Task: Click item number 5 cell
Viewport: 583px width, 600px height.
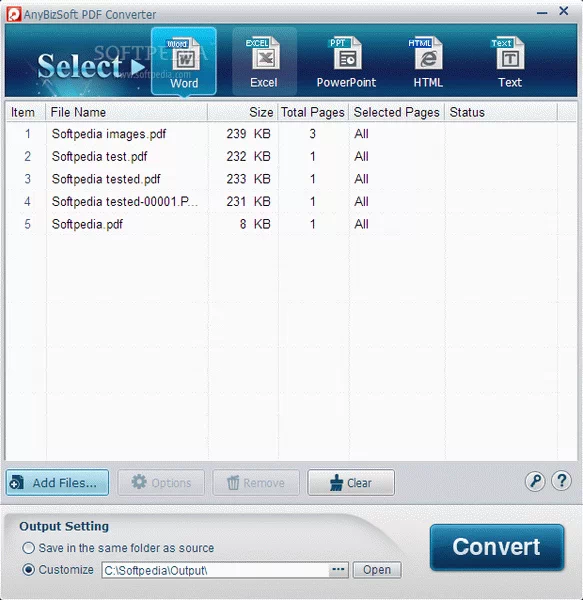Action: tap(28, 224)
